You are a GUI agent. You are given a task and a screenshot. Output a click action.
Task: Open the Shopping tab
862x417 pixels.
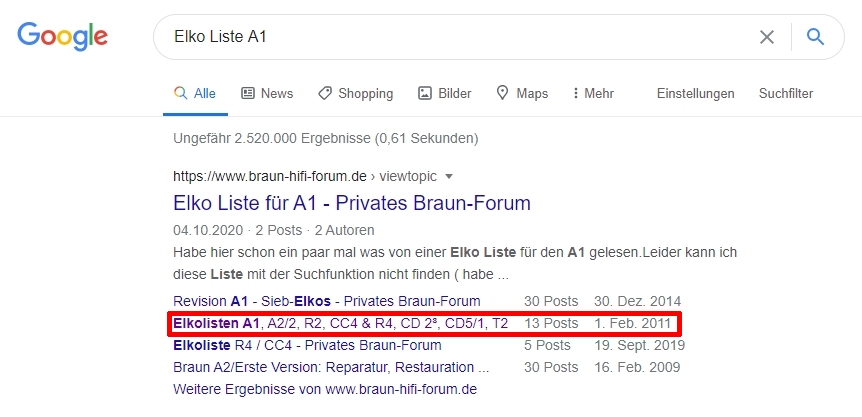coord(356,93)
